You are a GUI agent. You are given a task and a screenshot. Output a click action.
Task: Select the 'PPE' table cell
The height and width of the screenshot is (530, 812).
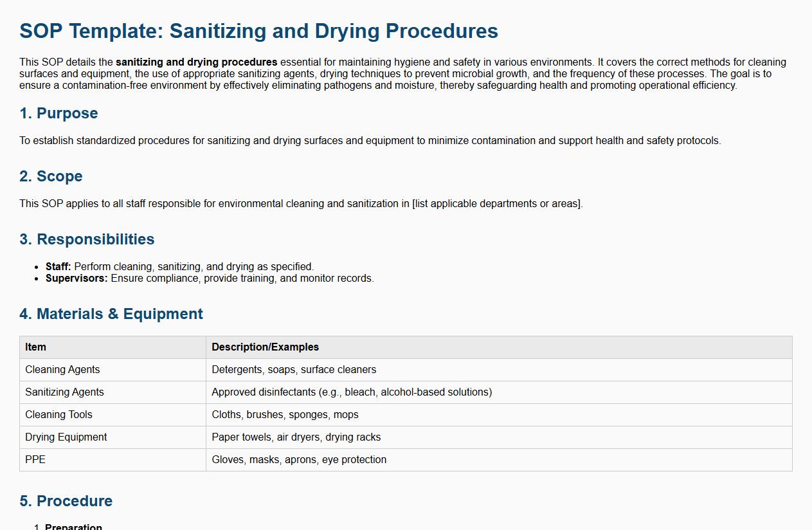(x=35, y=460)
